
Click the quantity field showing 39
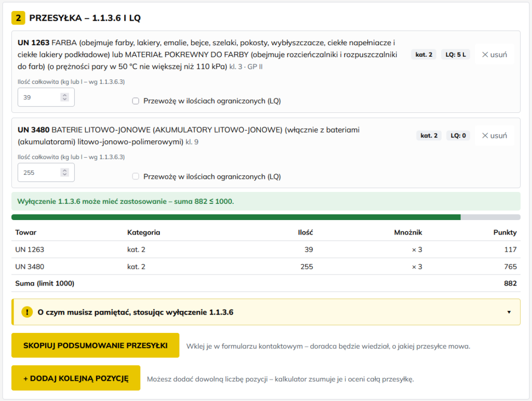click(x=46, y=97)
